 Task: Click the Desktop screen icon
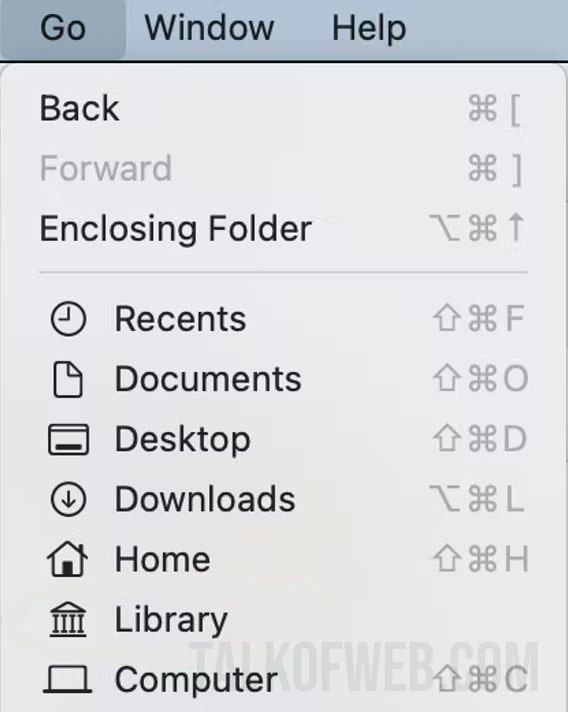[x=69, y=440]
